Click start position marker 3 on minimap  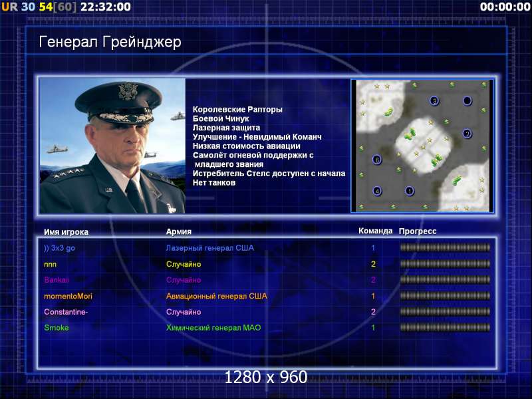coord(434,101)
